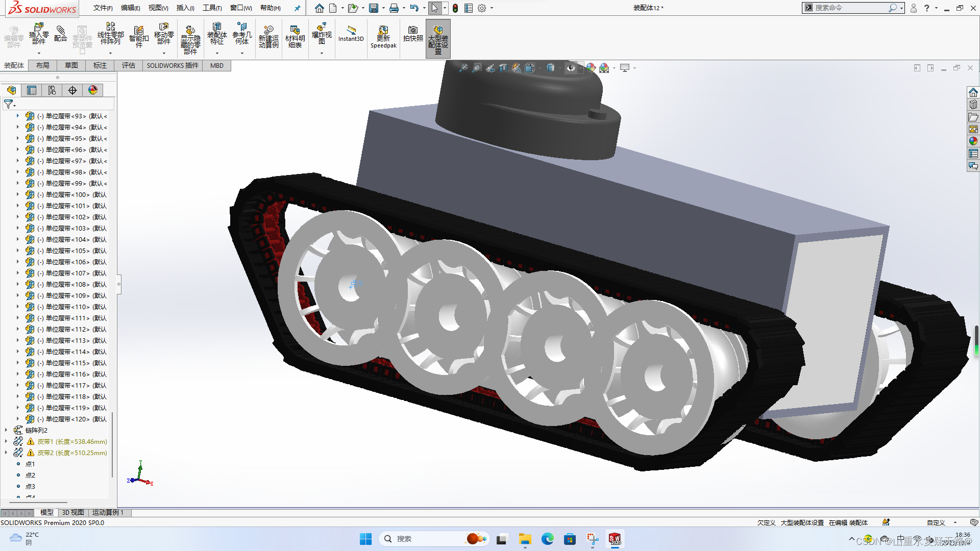Click Edit Appearance color ball icon
The width and height of the screenshot is (980, 551).
click(591, 68)
